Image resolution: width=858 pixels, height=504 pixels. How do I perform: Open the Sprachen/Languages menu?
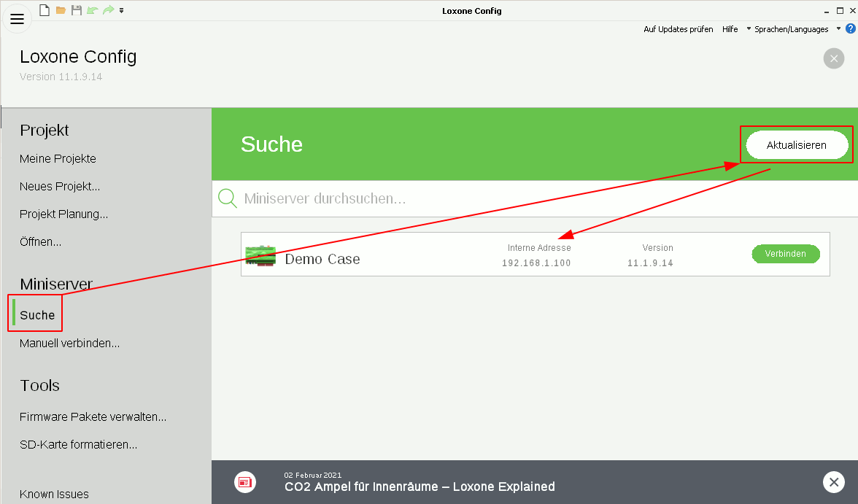[791, 29]
